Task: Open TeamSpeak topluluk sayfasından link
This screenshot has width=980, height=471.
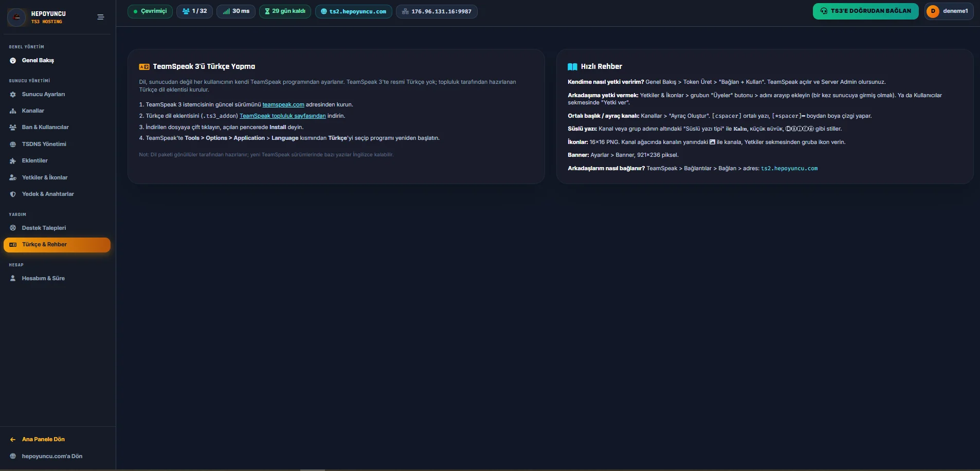Action: coord(283,116)
